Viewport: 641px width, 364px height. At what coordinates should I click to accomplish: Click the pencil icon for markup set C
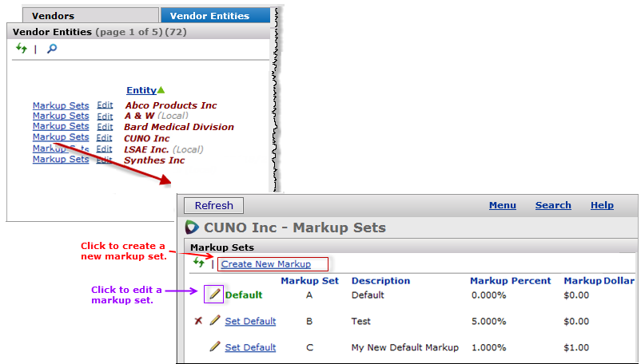[214, 347]
